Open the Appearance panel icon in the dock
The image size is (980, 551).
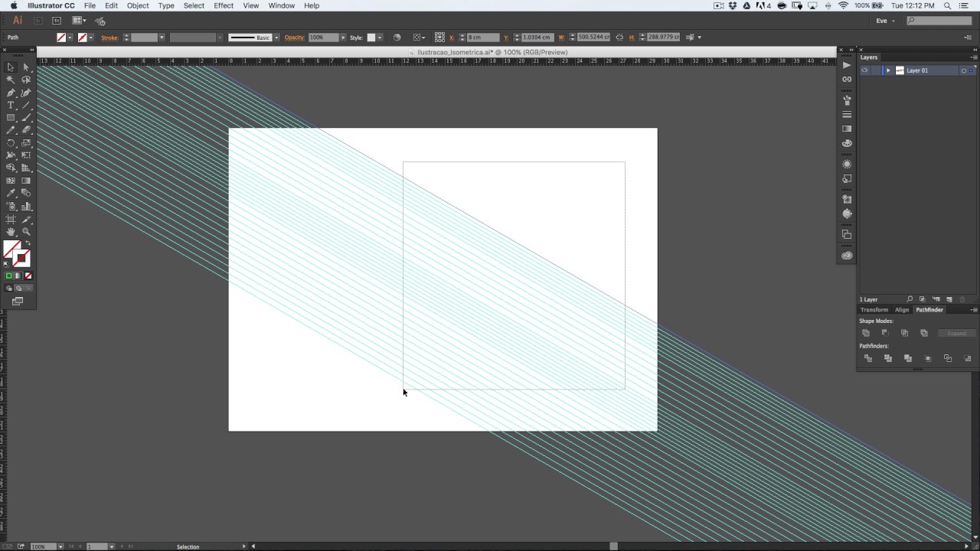tap(847, 164)
